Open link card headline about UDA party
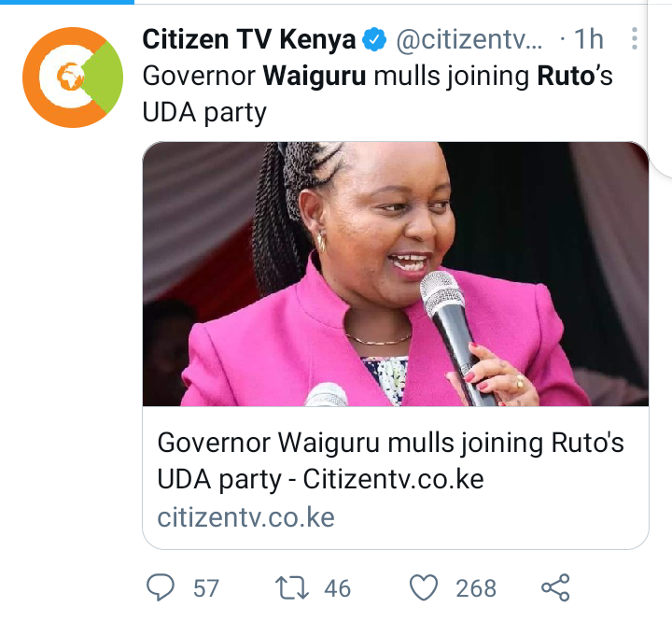This screenshot has height=621, width=672. click(x=390, y=460)
